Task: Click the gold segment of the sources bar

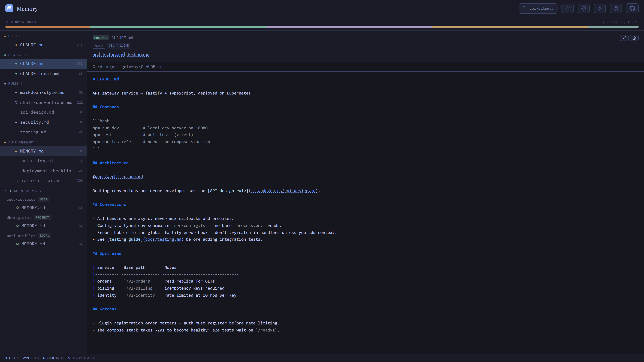Action: coord(509,27)
